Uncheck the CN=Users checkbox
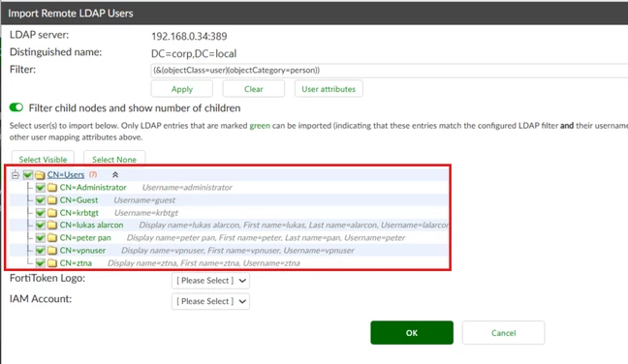This screenshot has height=364, width=628. (x=28, y=175)
